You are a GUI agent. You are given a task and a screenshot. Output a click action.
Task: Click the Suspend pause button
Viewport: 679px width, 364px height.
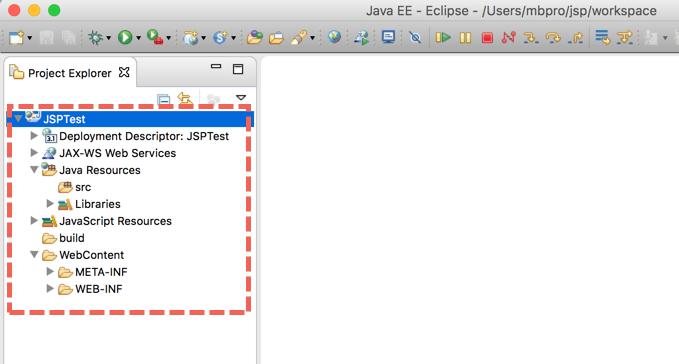click(465, 38)
